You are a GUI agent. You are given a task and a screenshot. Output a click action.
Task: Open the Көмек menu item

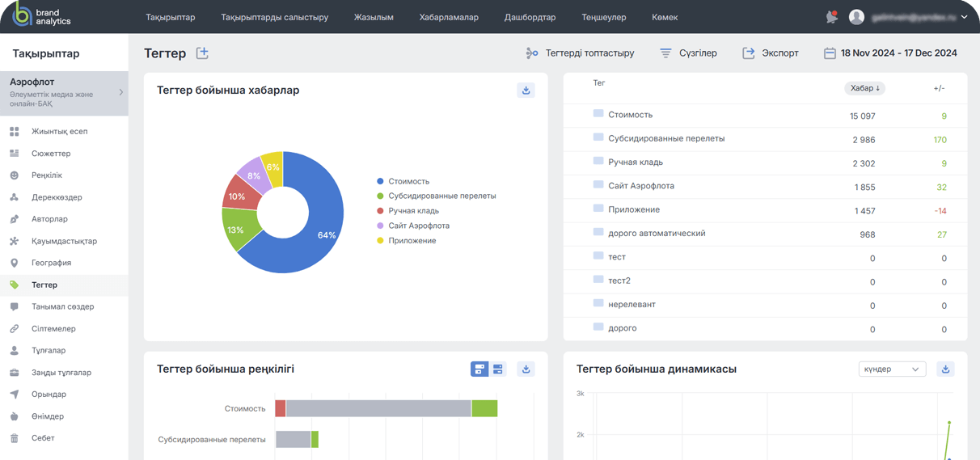665,17
